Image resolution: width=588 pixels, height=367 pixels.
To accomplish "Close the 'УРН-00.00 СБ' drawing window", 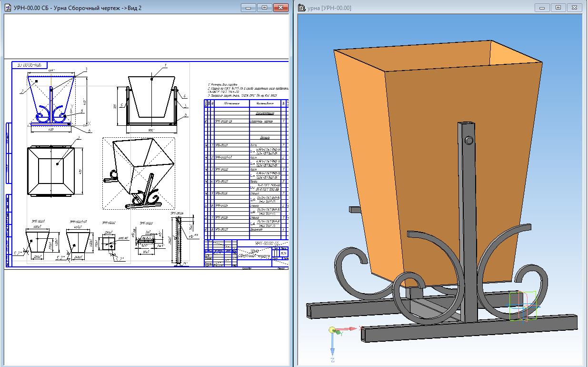I will (280, 8).
